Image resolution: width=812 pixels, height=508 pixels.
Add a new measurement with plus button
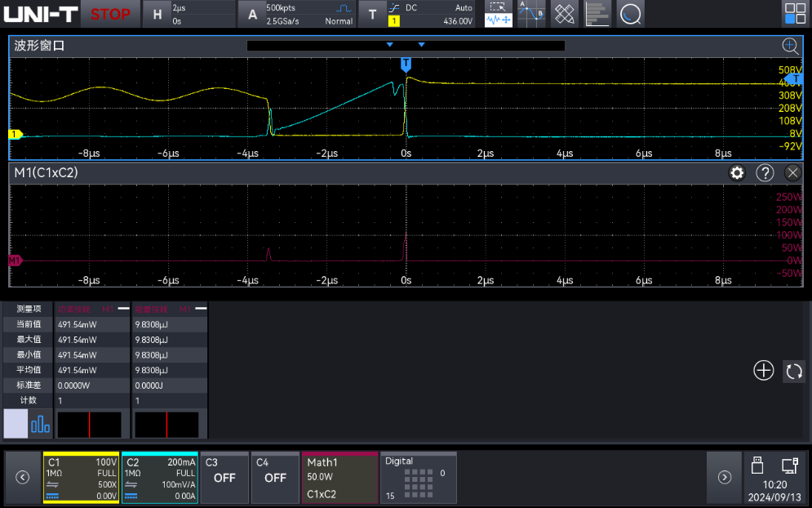(763, 371)
